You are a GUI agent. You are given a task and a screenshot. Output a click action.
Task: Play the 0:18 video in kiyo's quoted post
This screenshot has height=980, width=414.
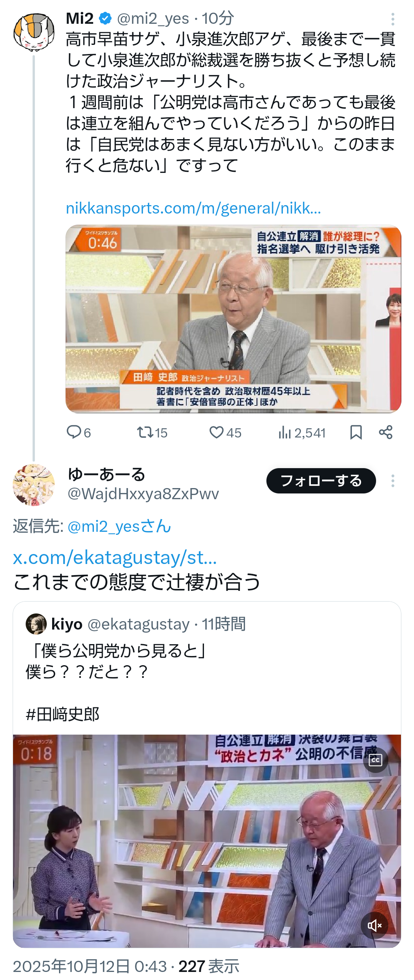207,841
